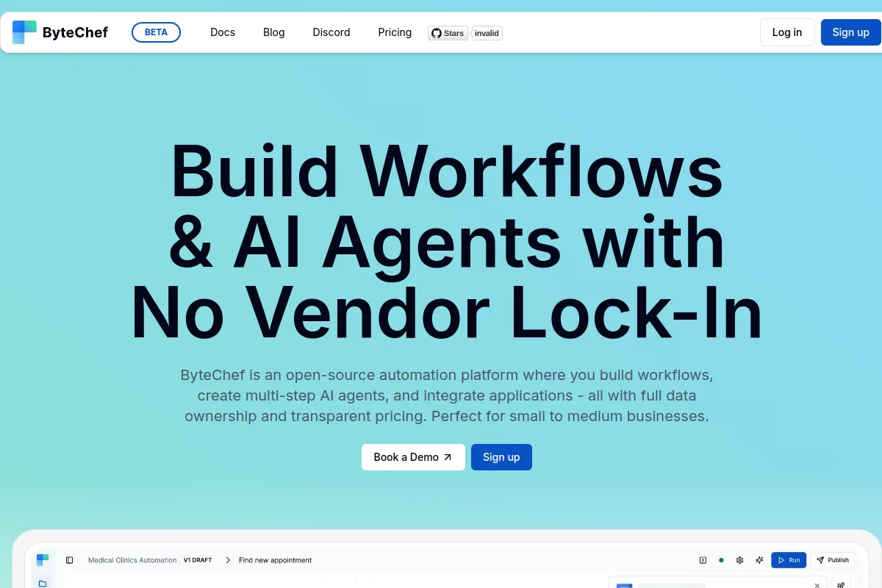
Task: Click the V1 DRAFT version badge
Action: click(x=198, y=560)
